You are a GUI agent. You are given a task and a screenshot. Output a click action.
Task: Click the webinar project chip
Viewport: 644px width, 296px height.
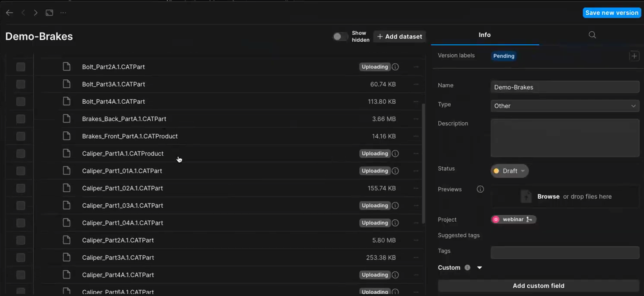[513, 219]
